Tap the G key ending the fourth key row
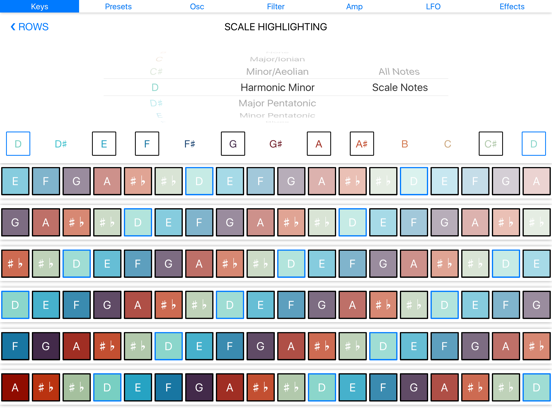Viewport: 552px width, 414px height. (x=537, y=305)
